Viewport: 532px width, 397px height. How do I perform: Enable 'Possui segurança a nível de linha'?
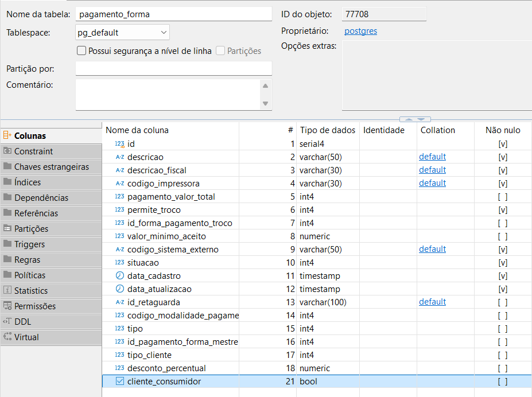[81, 51]
